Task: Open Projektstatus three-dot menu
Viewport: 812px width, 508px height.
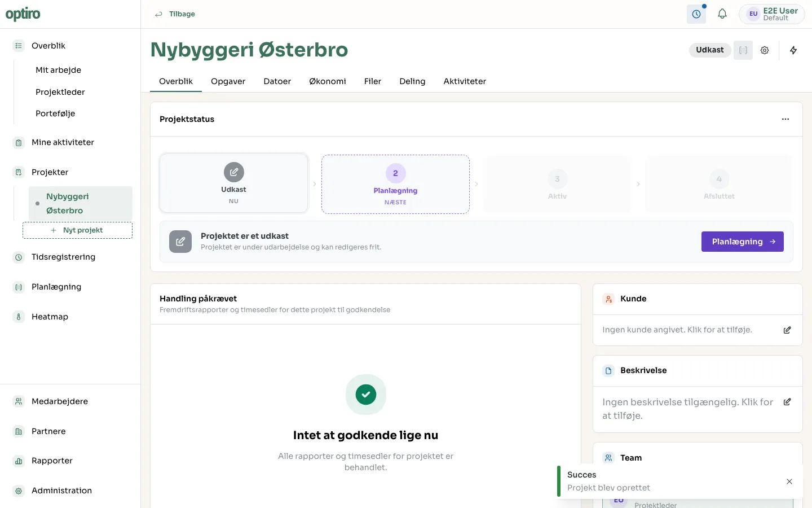Action: [x=785, y=119]
